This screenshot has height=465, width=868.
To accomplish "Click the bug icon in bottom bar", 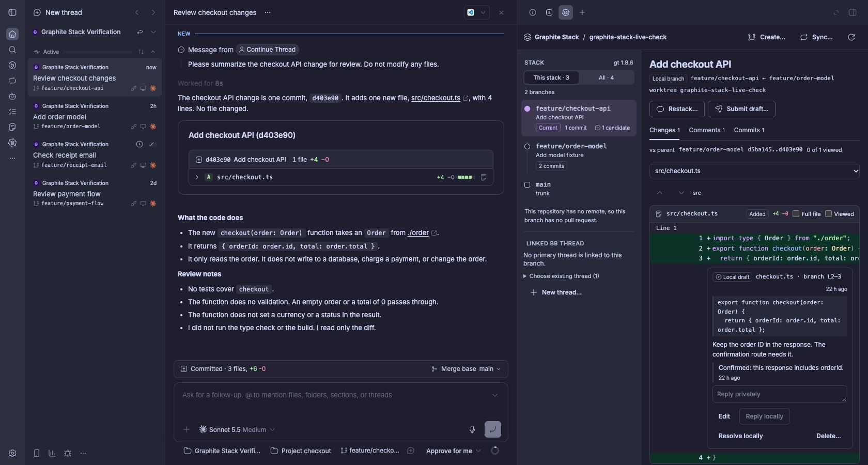I will [68, 453].
